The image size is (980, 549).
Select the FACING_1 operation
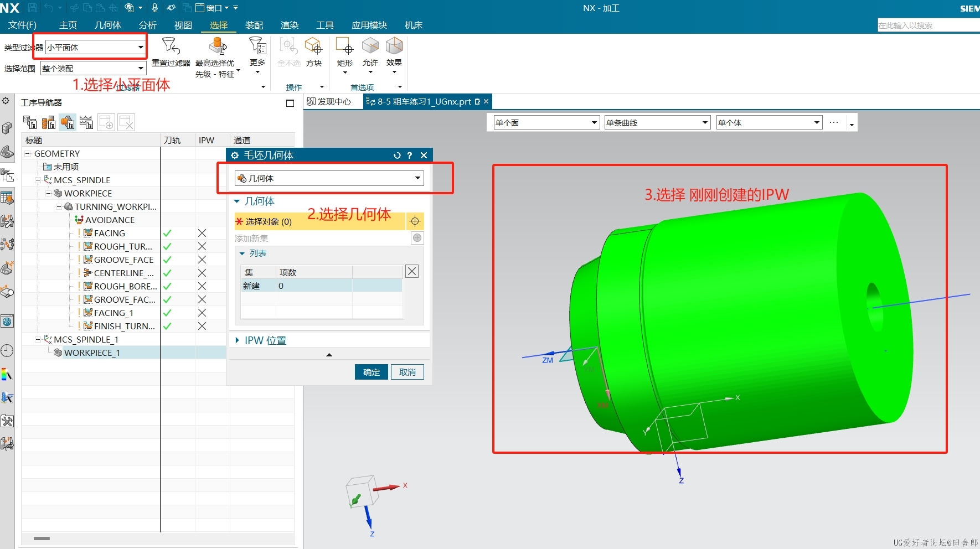coord(114,313)
